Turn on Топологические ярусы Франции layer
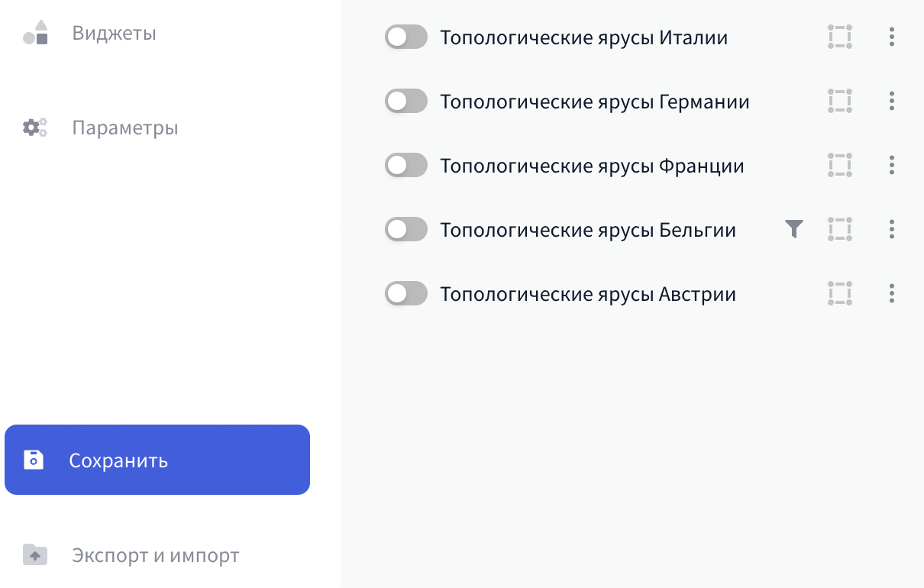Screen dimensions: 924x588 tap(405, 165)
